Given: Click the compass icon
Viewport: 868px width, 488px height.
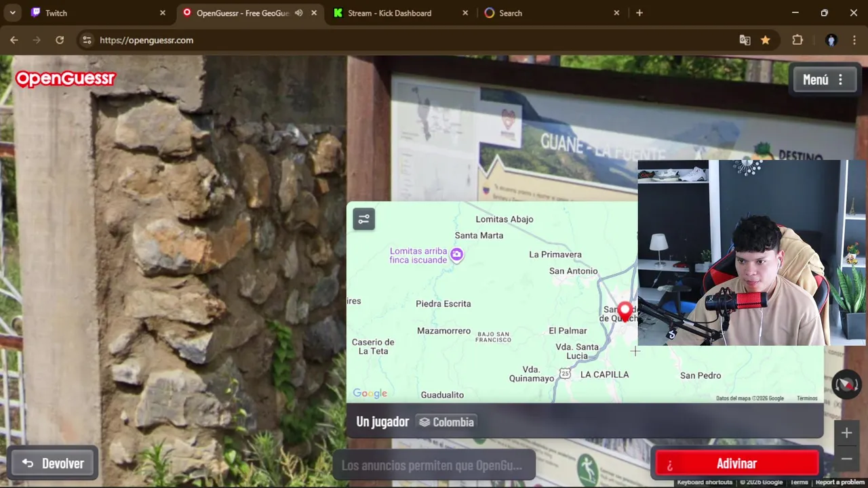Looking at the screenshot, I should [846, 385].
